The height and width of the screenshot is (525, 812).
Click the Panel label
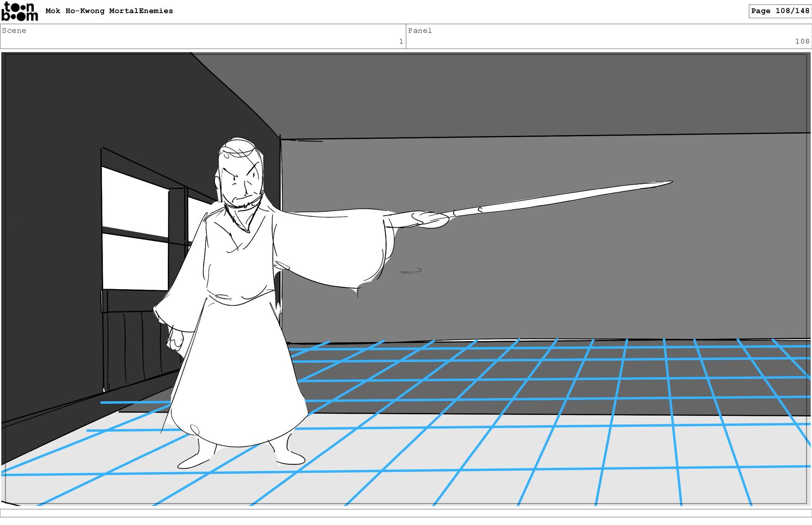pos(420,30)
